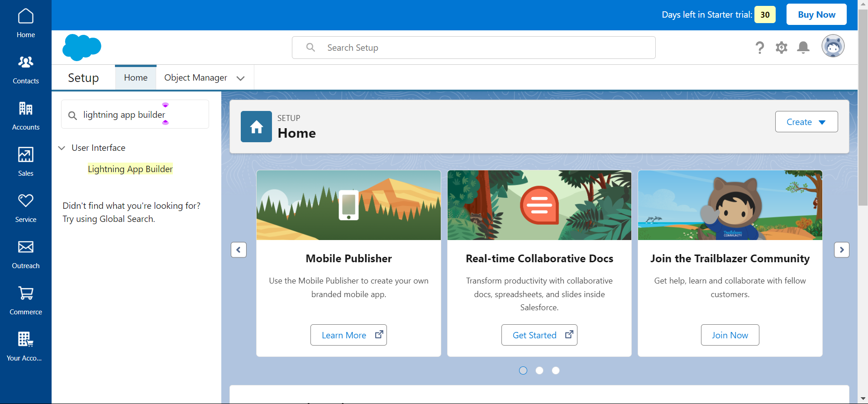Viewport: 868px width, 404px height.
Task: Open Contacts in the left sidebar
Action: pos(26,69)
